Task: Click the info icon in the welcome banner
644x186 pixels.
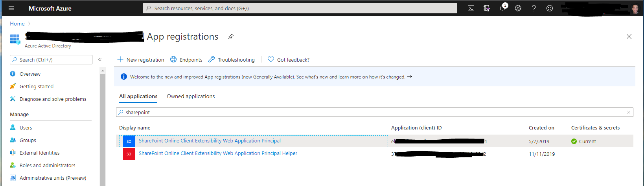Action: pyautogui.click(x=124, y=77)
